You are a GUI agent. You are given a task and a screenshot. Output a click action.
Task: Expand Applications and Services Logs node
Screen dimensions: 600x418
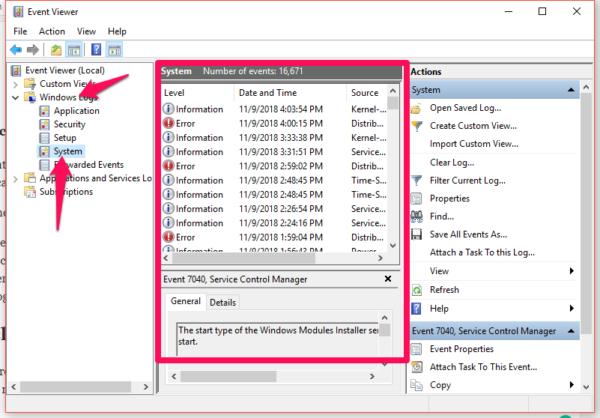16,178
